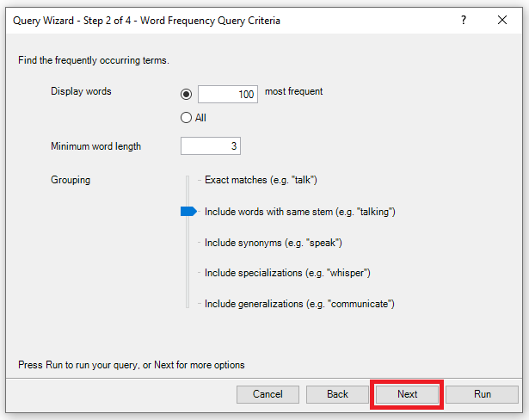Click Next for more options
Viewport: 529px width, 420px height.
(x=407, y=394)
